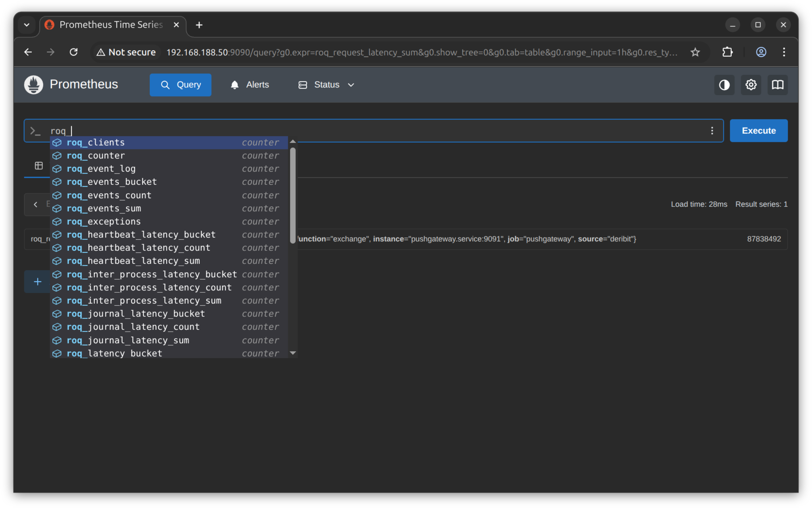Screen dimensions: 812x508
Task: Click the table tab icon
Action: click(39, 166)
